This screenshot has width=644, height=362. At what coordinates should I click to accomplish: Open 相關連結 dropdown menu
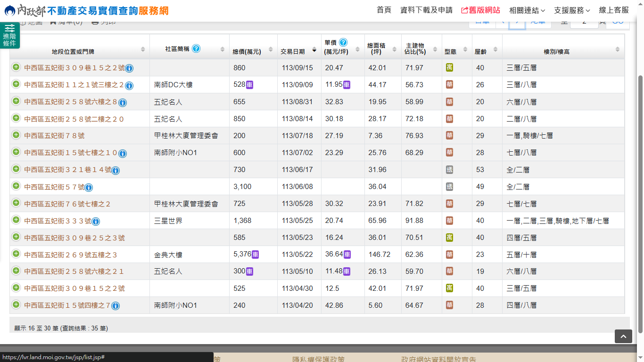(527, 10)
